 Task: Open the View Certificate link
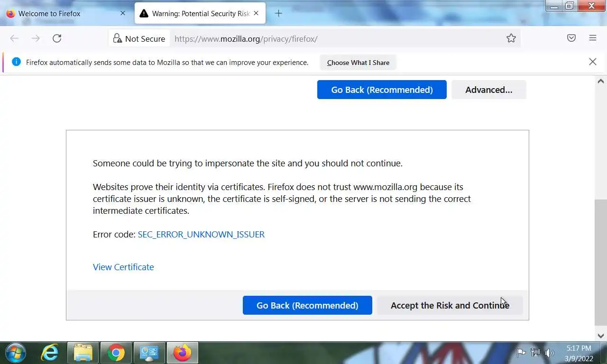click(123, 267)
